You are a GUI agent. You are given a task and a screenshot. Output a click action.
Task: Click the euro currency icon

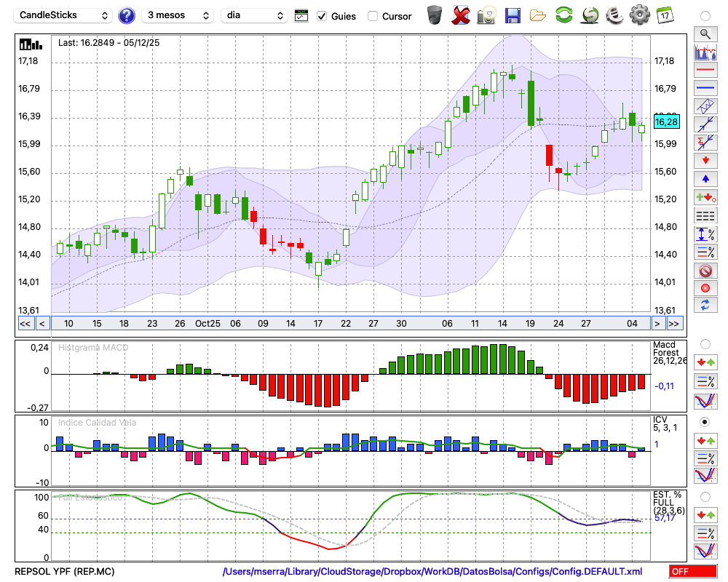click(614, 15)
